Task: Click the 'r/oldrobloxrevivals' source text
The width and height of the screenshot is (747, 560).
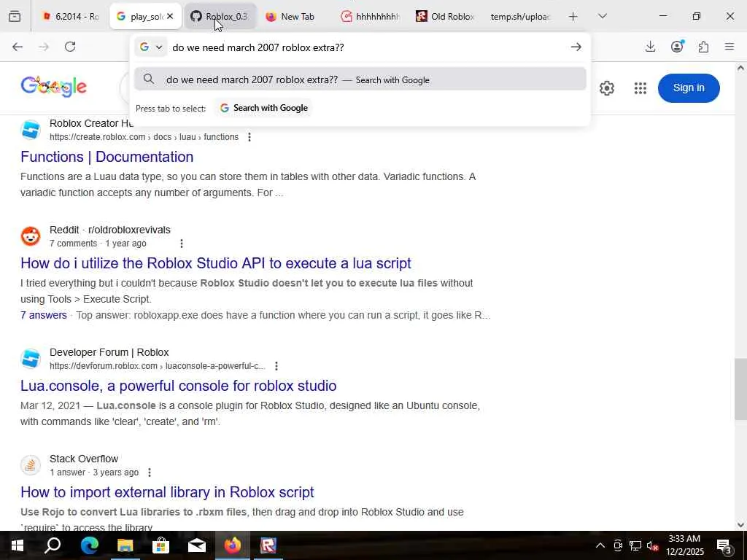Action: tap(129, 230)
